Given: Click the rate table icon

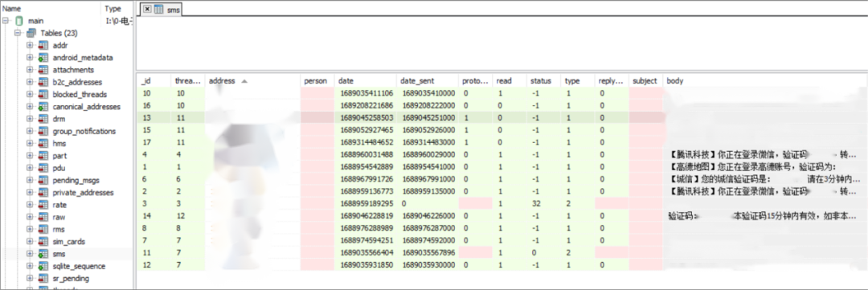Looking at the screenshot, I should point(43,205).
